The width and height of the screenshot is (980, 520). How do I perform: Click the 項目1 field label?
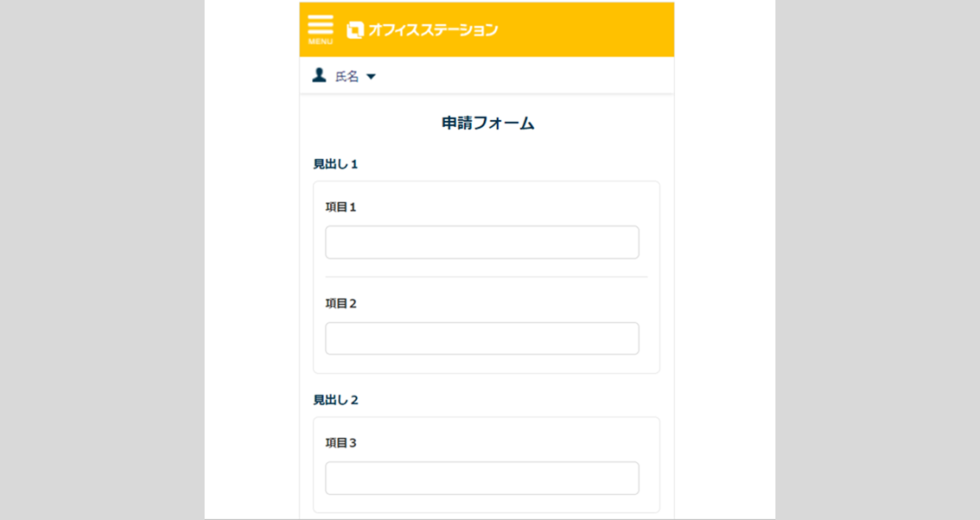[x=340, y=207]
